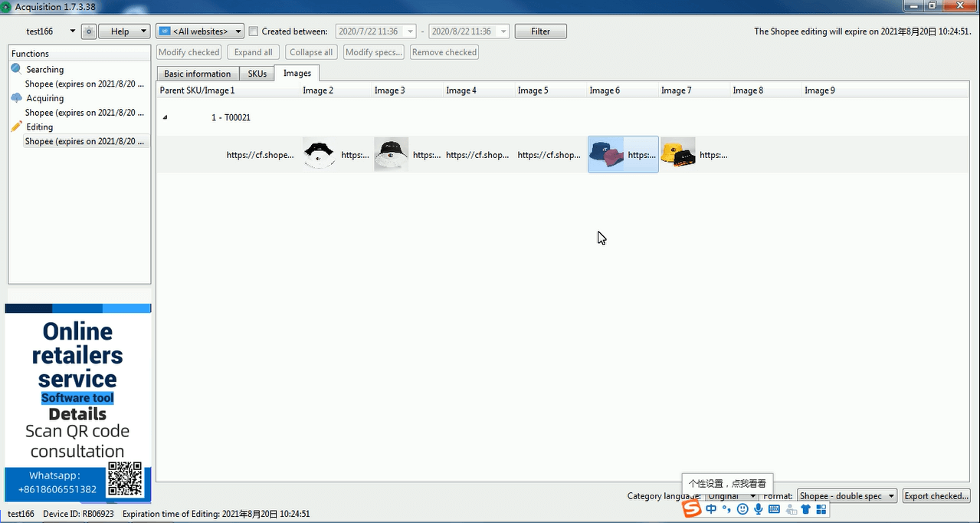Click the Shopee editing will expire notice
This screenshot has height=523, width=980.
click(x=863, y=31)
